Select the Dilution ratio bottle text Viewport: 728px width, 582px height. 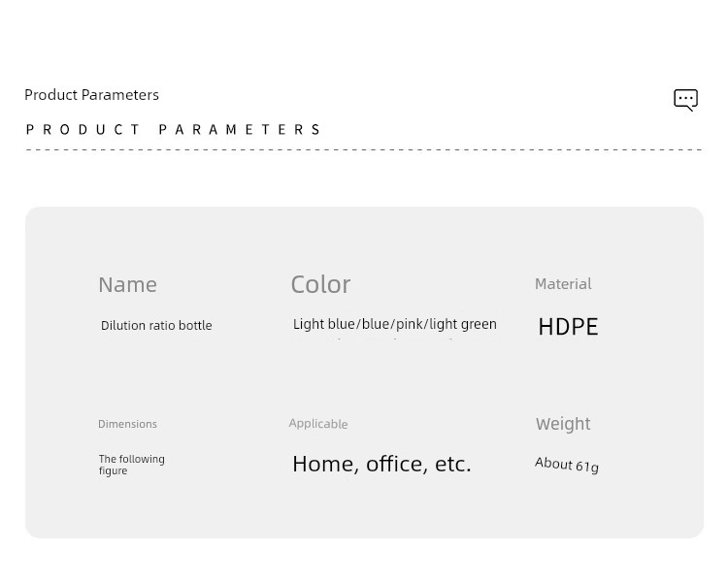click(x=156, y=326)
